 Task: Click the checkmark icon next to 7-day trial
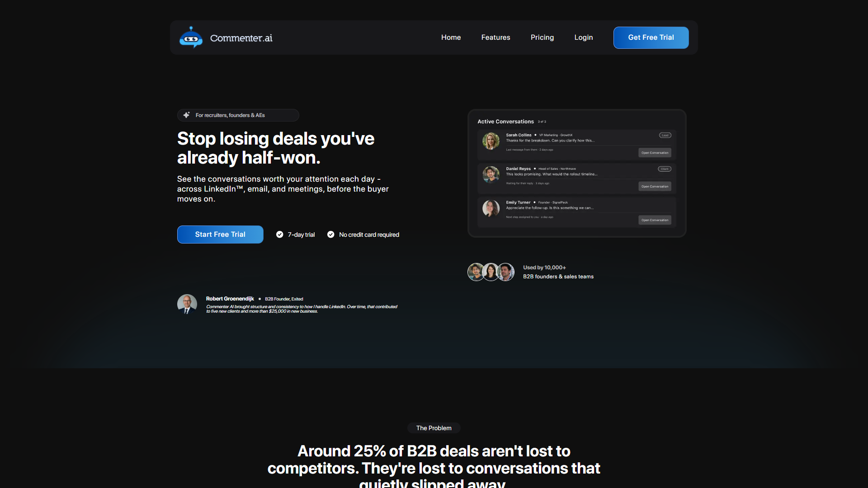280,235
